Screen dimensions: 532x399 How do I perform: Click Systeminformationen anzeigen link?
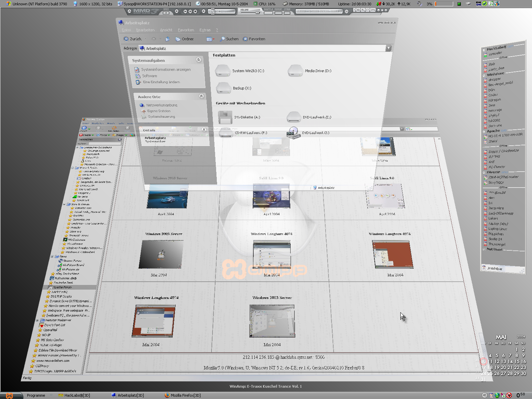tap(166, 69)
